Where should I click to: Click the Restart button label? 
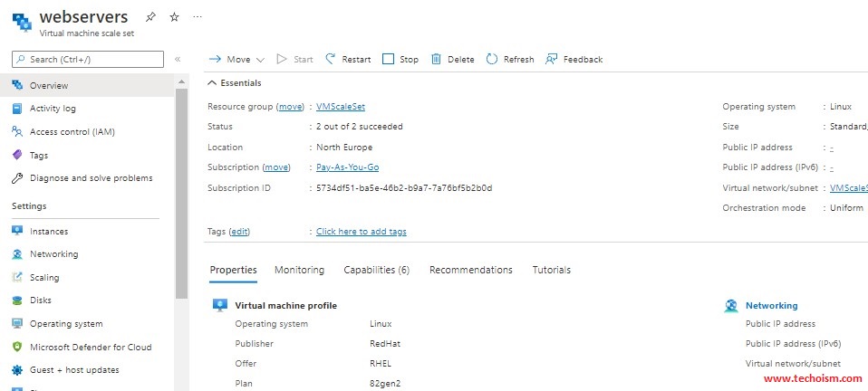tap(356, 59)
